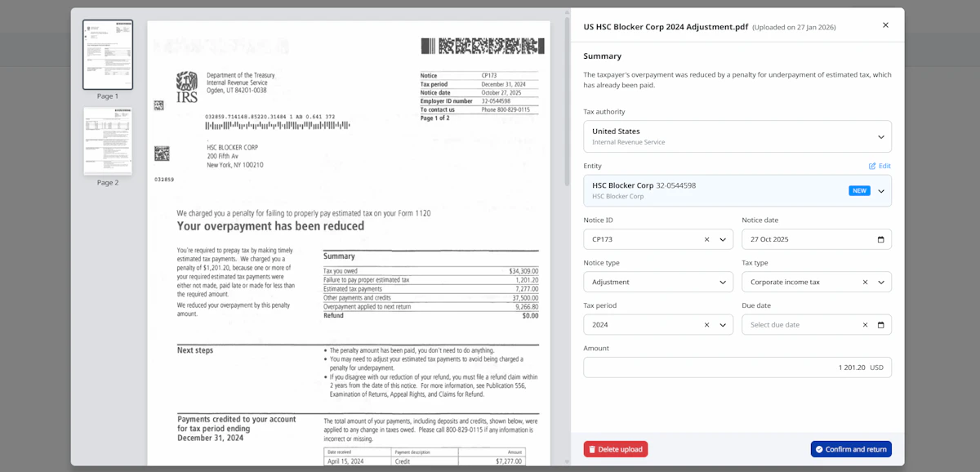Click the Select due date field
The width and height of the screenshot is (980, 472).
[817, 324]
